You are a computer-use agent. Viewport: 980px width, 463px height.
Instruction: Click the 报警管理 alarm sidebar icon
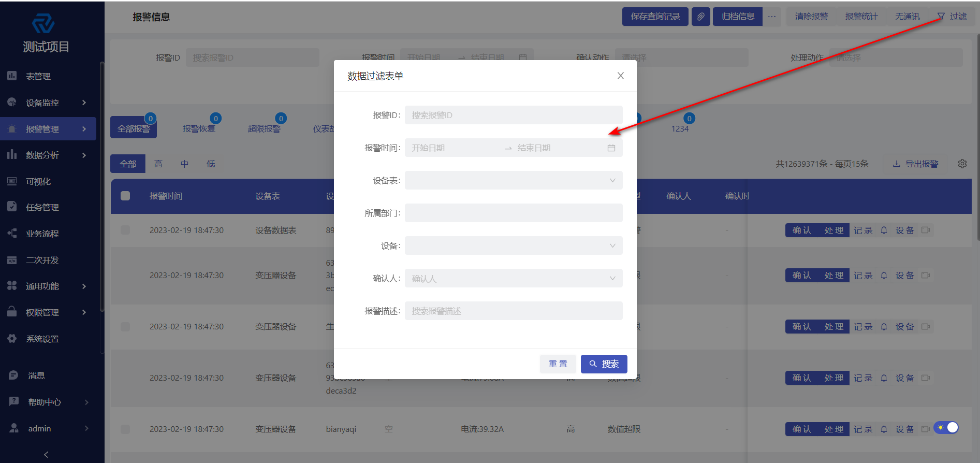(12, 128)
